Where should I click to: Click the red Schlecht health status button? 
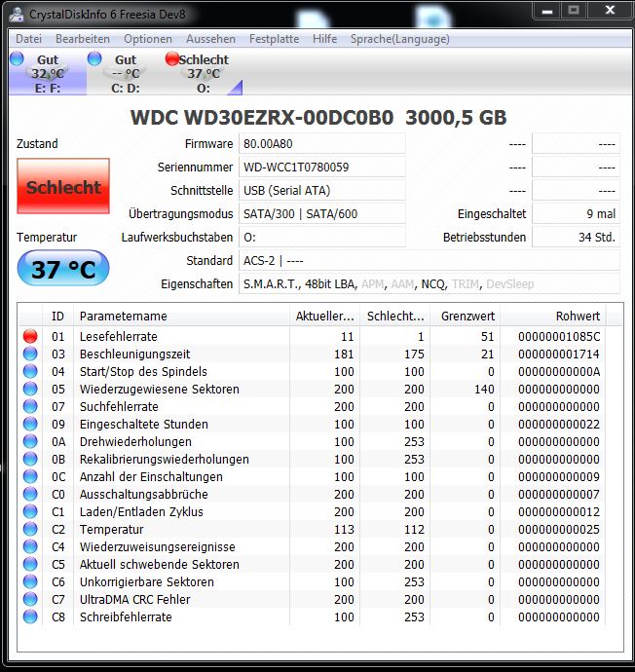[x=63, y=186]
